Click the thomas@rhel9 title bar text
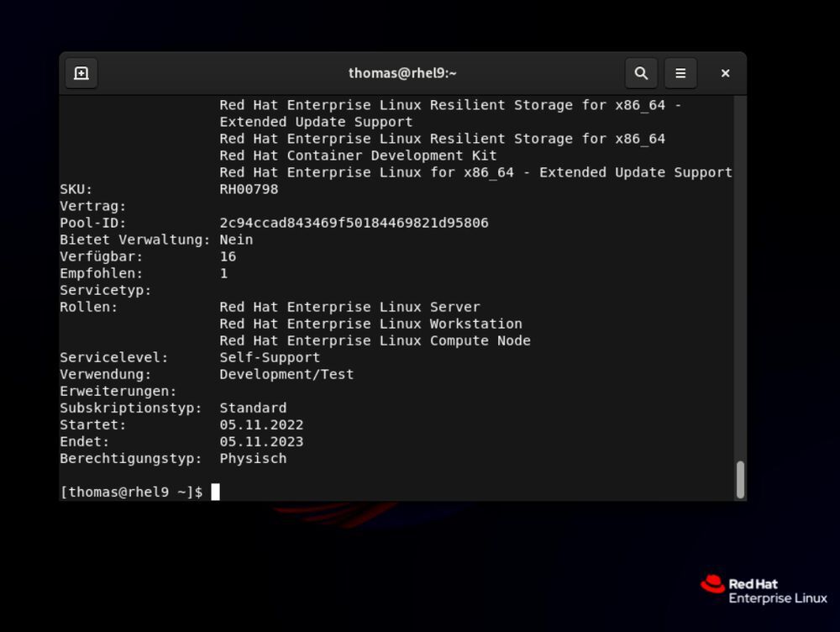Viewport: 840px width, 632px height. [x=402, y=73]
